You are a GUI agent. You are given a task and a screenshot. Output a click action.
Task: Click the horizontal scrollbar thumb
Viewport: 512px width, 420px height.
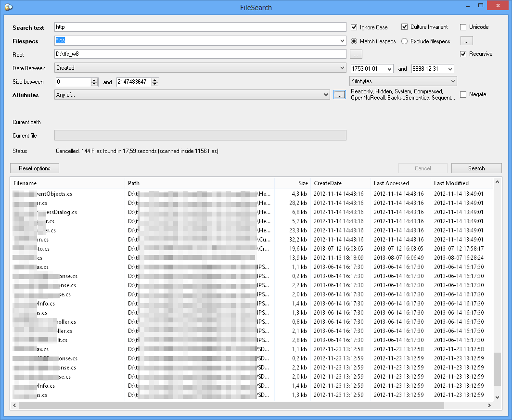tap(231, 405)
